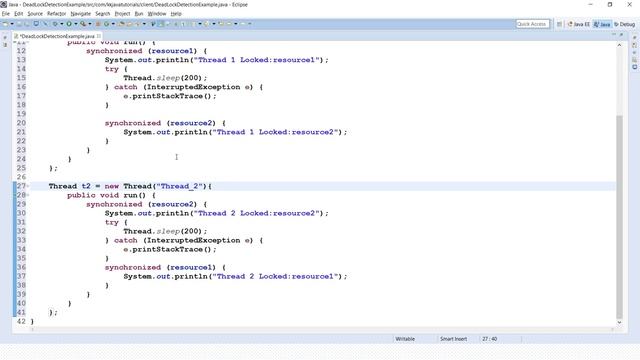The image size is (640, 360).
Task: Click the Search flashlight toolbar icon
Action: tap(137, 24)
